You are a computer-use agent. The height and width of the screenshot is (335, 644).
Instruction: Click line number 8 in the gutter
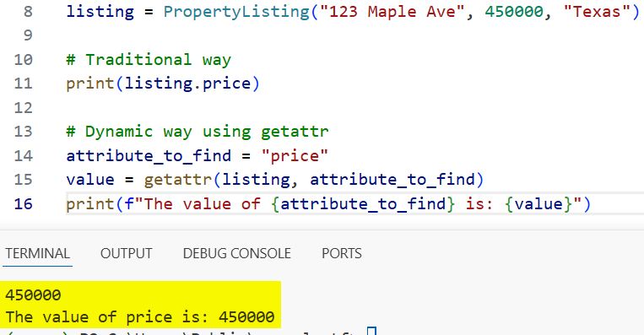(28, 12)
